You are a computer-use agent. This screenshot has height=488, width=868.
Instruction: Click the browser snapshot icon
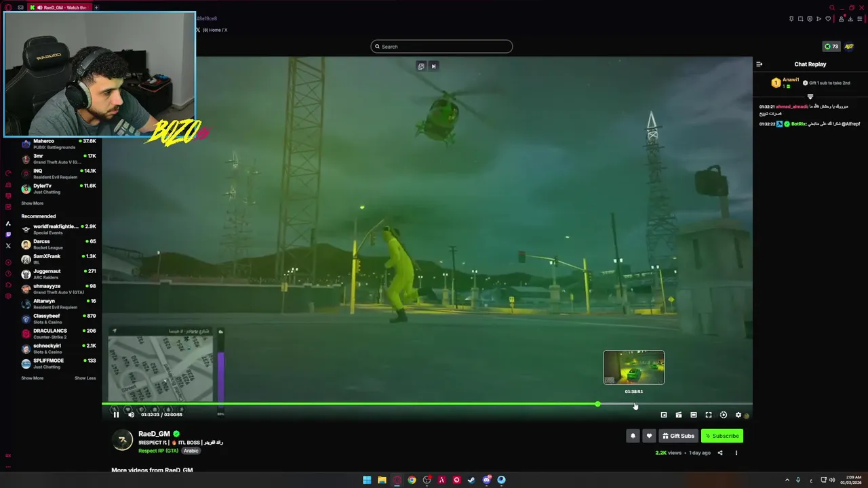coord(800,19)
